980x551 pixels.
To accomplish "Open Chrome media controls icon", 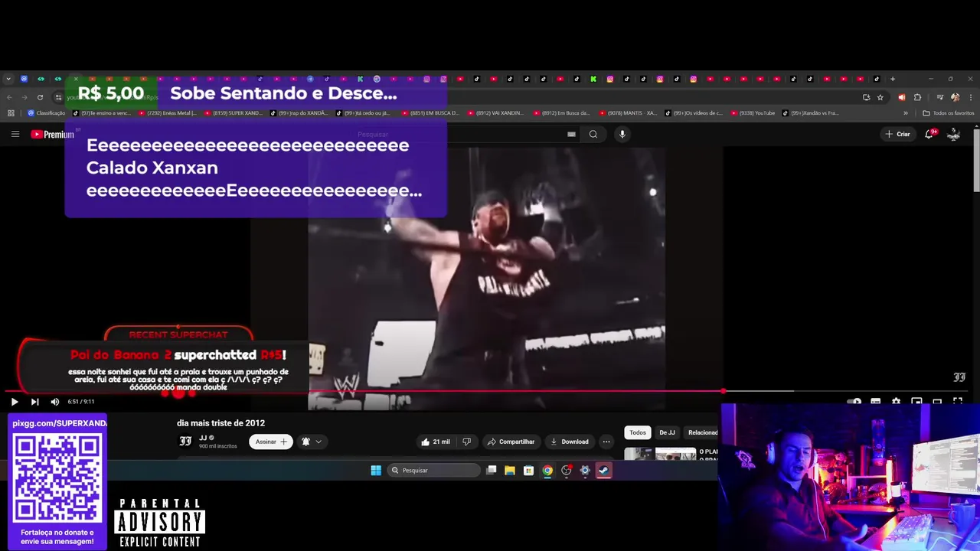I will 939,97.
